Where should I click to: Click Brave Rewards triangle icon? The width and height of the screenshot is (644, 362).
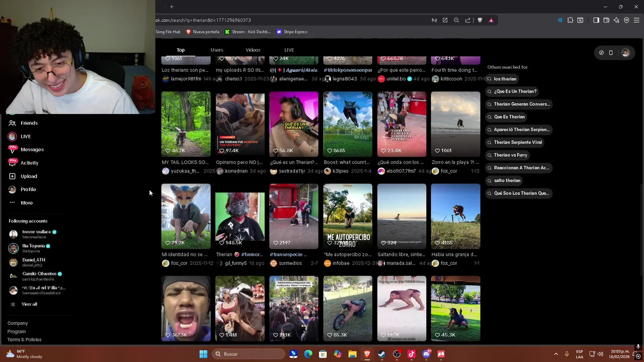tap(491, 20)
